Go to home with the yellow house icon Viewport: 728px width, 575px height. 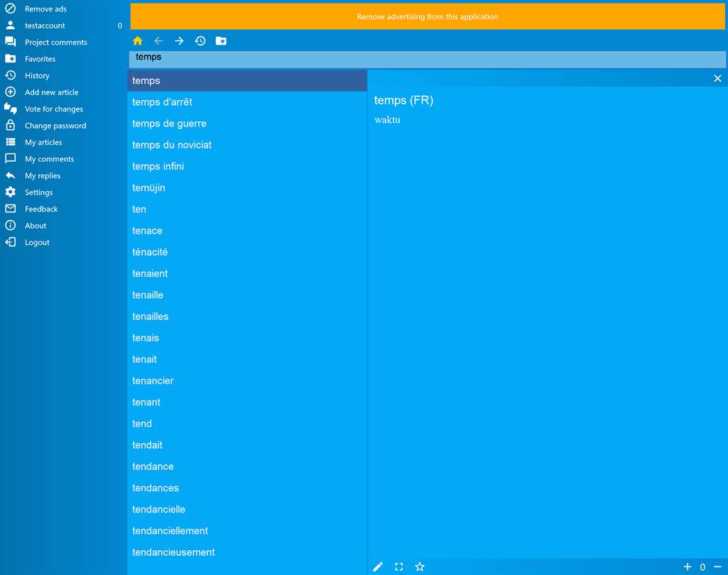pyautogui.click(x=137, y=41)
